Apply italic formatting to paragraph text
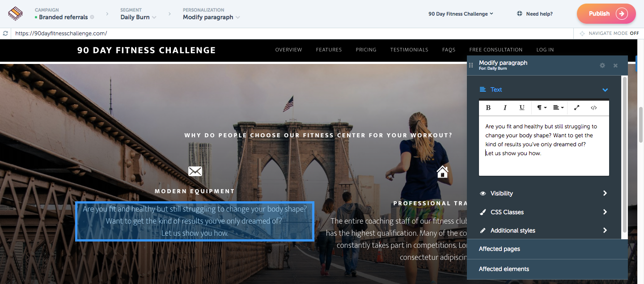 point(505,108)
